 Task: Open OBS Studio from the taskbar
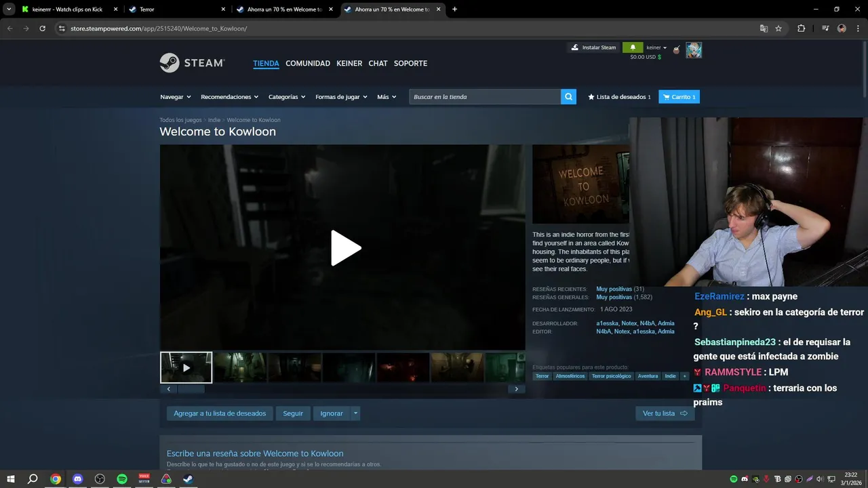click(100, 479)
